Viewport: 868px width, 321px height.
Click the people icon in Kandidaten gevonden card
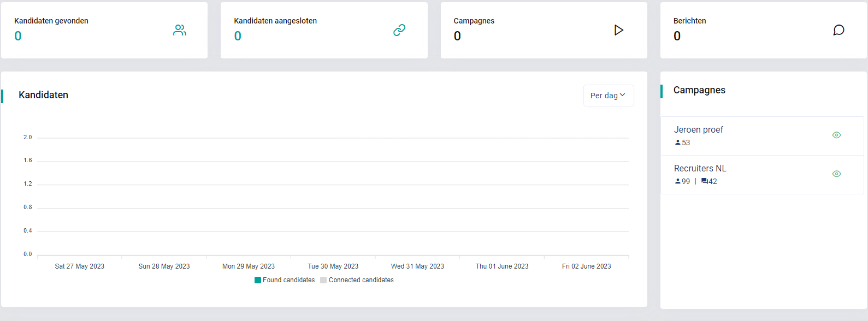point(180,30)
